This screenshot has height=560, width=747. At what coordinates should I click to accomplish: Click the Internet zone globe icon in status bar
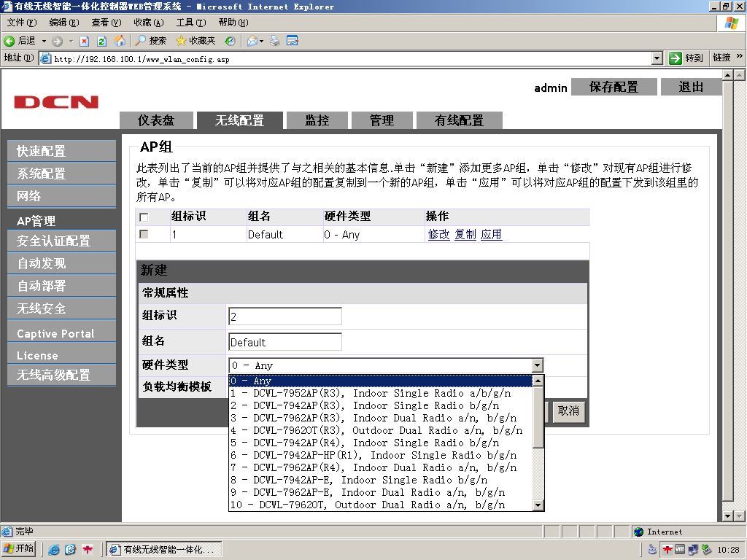639,532
